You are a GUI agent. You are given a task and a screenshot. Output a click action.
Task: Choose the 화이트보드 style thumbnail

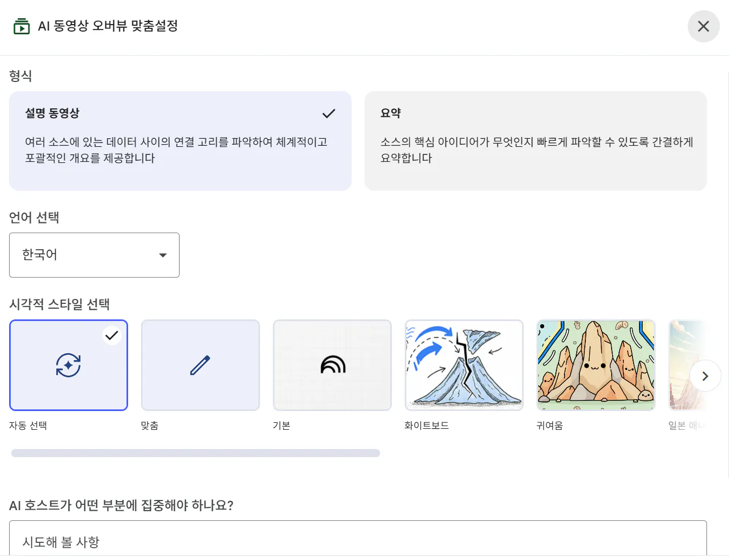pyautogui.click(x=464, y=365)
